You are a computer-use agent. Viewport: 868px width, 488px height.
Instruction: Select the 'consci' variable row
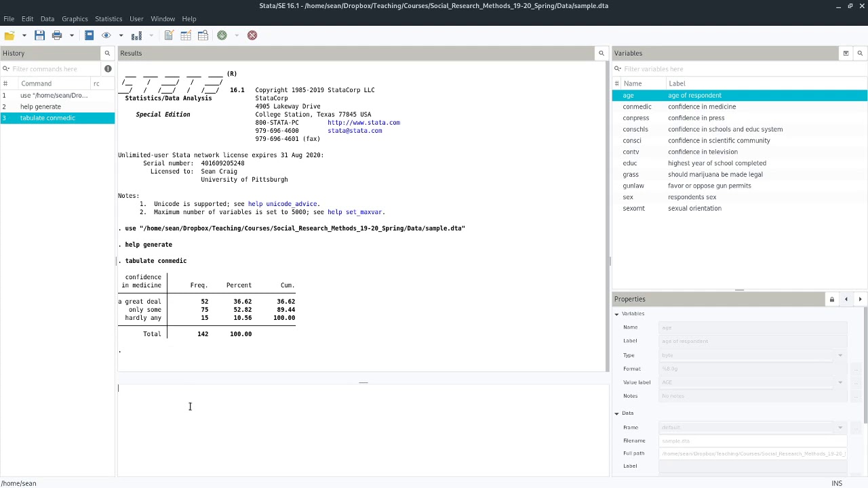pos(739,140)
